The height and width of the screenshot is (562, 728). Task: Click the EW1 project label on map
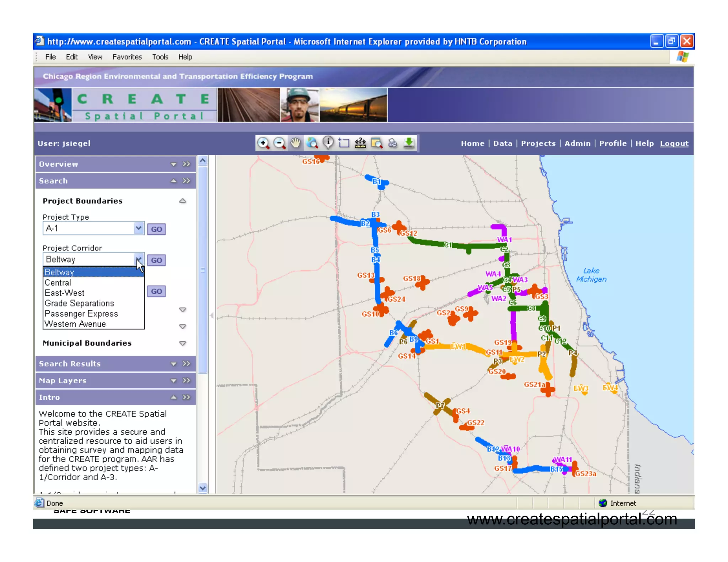click(458, 346)
